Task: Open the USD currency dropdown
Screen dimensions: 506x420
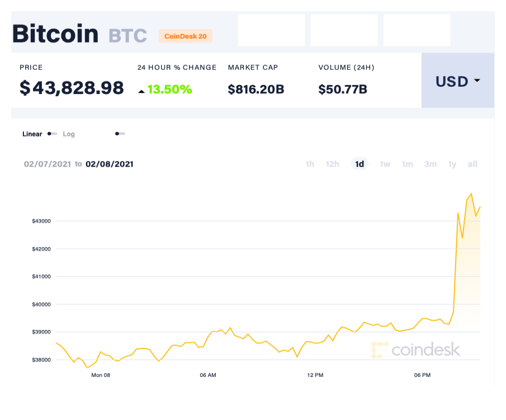Action: [x=451, y=81]
